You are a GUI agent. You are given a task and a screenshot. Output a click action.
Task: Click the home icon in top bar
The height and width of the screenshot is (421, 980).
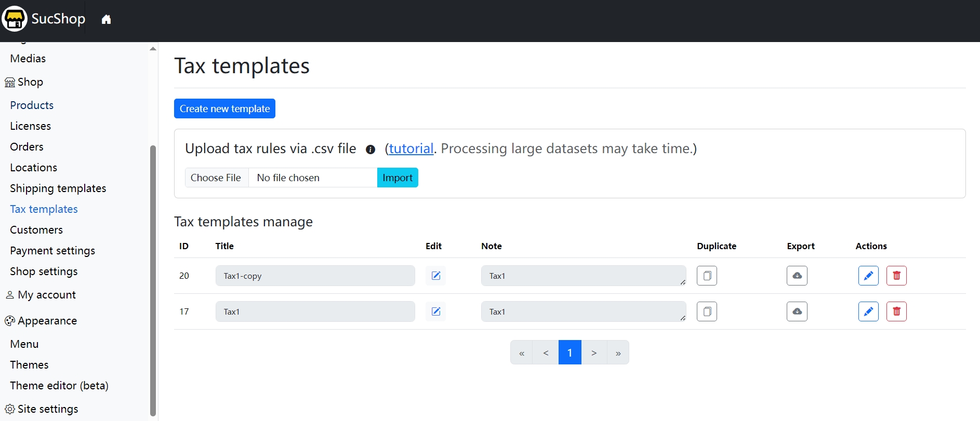point(106,20)
